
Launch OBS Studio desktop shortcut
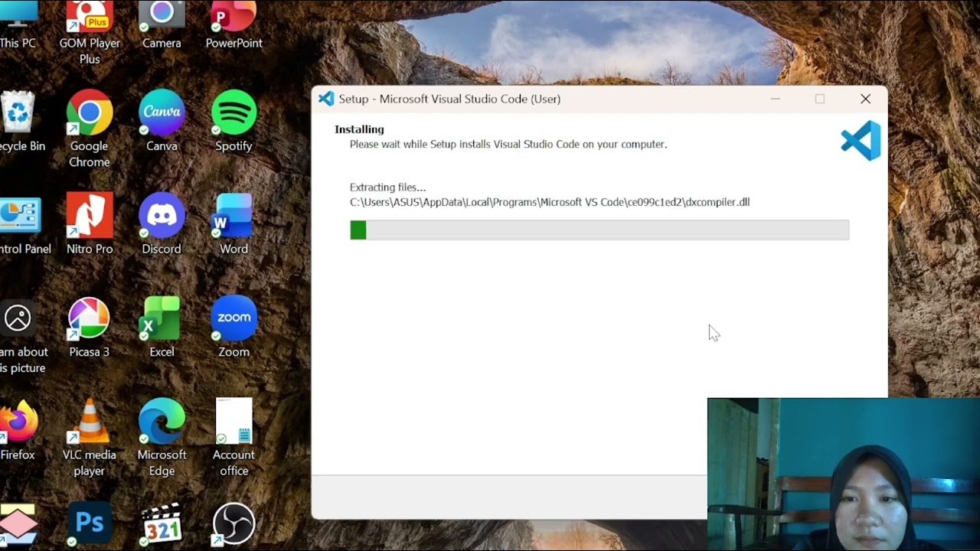click(234, 524)
